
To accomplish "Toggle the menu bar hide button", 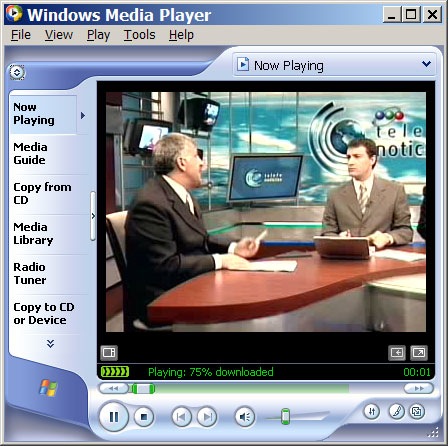I will point(17,72).
